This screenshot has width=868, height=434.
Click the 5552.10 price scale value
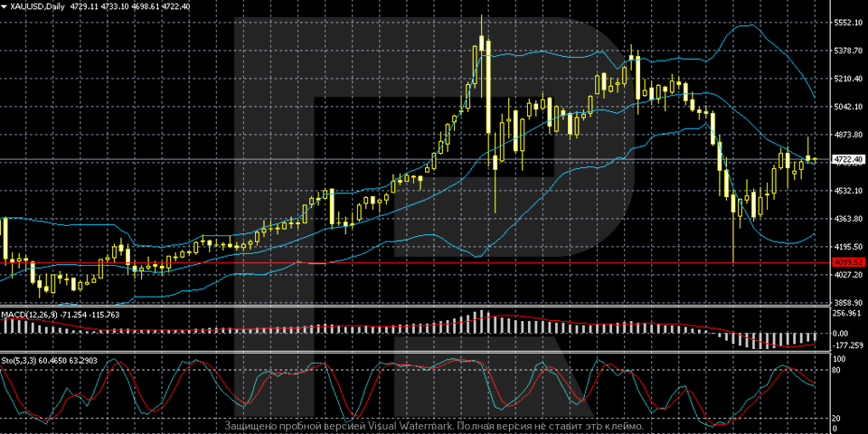(847, 23)
